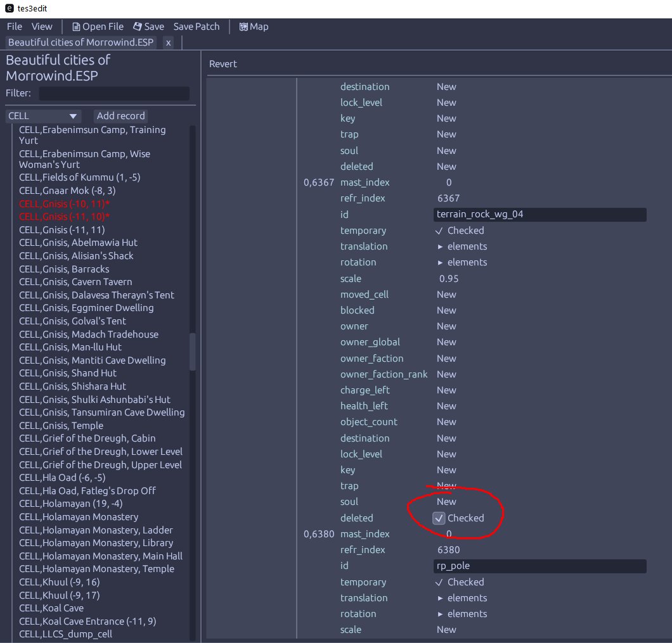672x643 pixels.
Task: Toggle the deleted Checked checkbox
Action: pyautogui.click(x=439, y=518)
